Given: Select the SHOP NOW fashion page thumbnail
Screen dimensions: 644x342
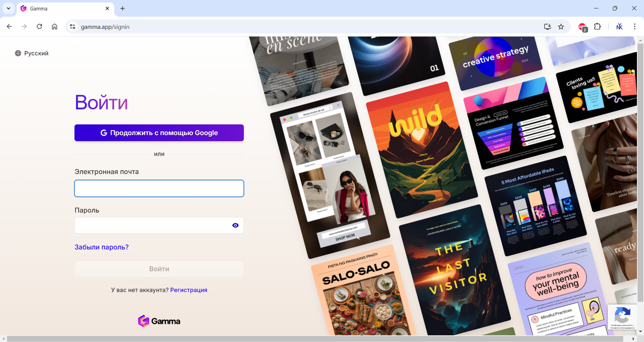Looking at the screenshot, I should [330, 175].
